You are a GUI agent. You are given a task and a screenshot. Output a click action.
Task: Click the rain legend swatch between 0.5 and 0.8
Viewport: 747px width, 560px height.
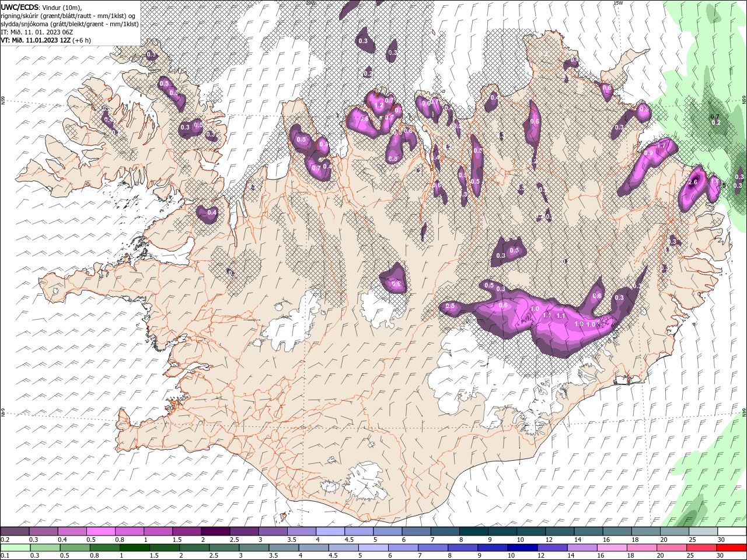coord(75,547)
